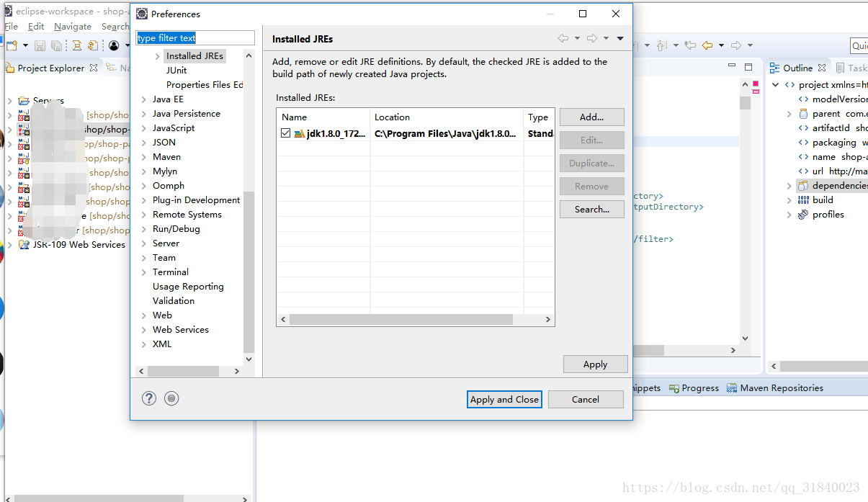Minimize the editor area via minimize icon
Viewport: 868px width, 502px height.
733,67
